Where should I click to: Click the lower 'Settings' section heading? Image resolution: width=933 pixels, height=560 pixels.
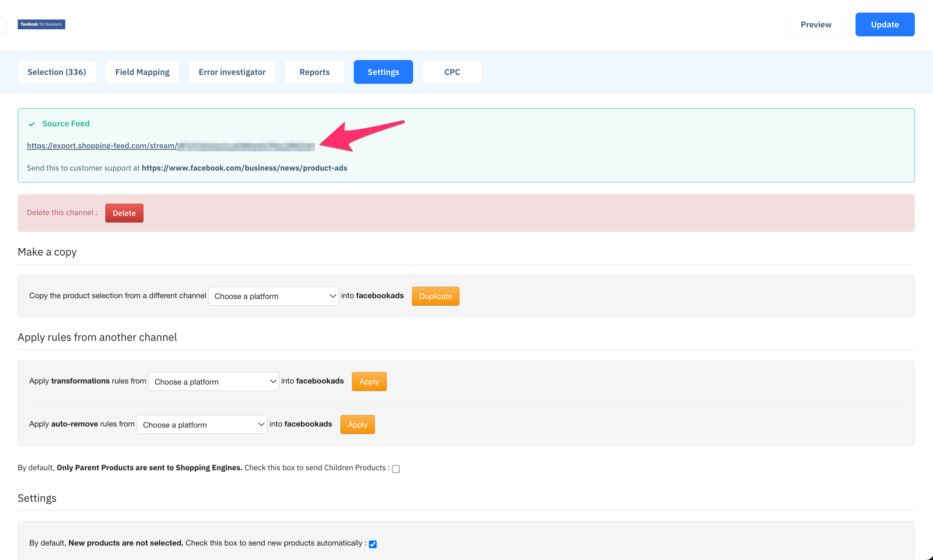37,498
